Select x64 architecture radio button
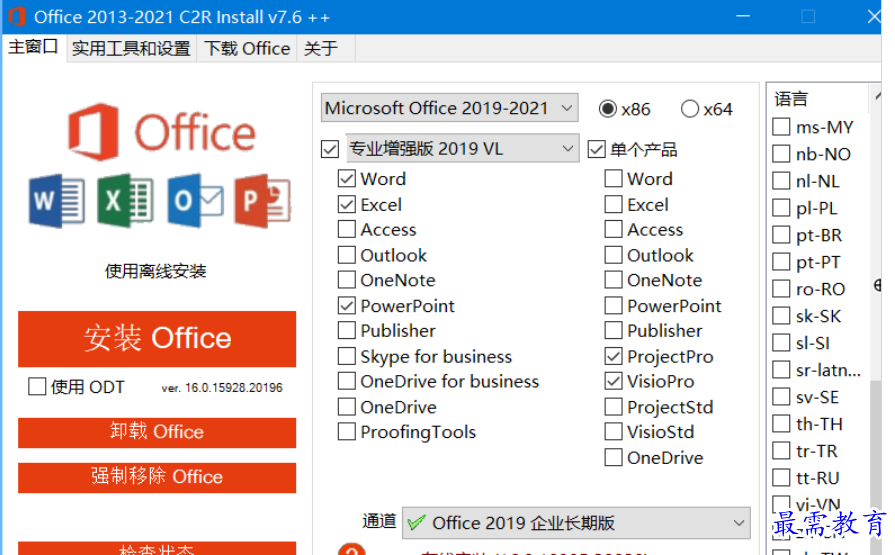Screen dimensions: 895x555 690,108
